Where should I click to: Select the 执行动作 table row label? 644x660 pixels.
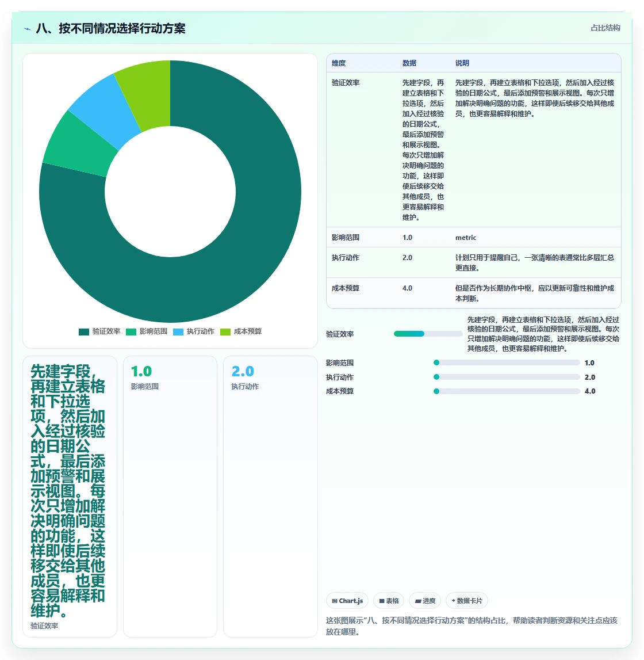(346, 258)
